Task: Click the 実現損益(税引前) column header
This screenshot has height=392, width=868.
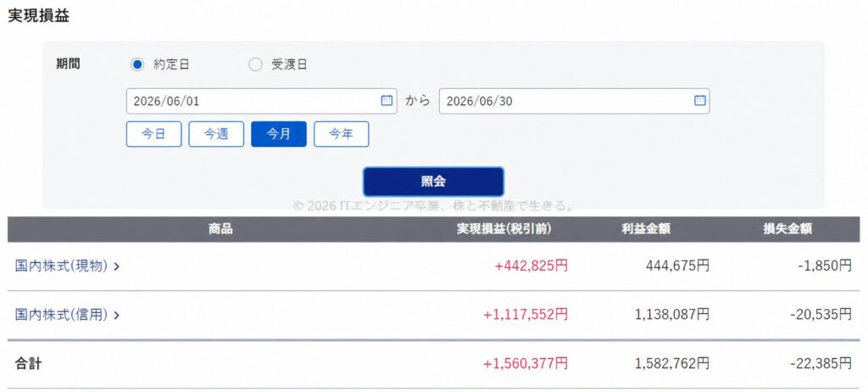Action: click(504, 229)
